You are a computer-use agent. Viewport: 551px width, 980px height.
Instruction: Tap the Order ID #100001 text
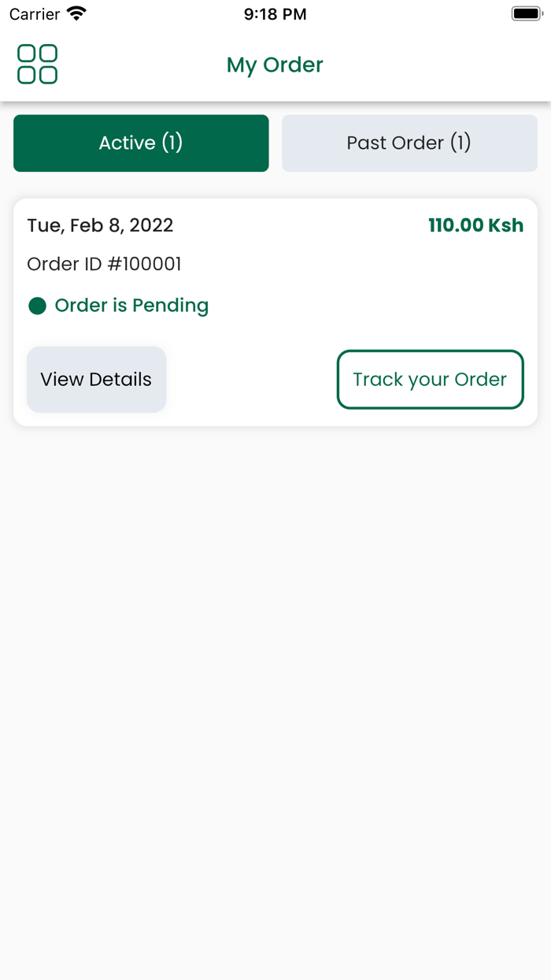point(105,264)
